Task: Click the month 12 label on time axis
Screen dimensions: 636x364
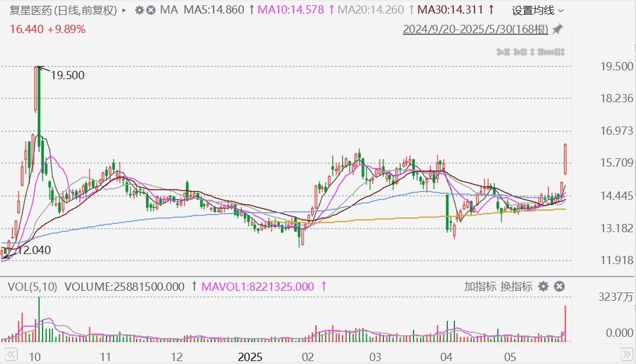Action: click(176, 357)
